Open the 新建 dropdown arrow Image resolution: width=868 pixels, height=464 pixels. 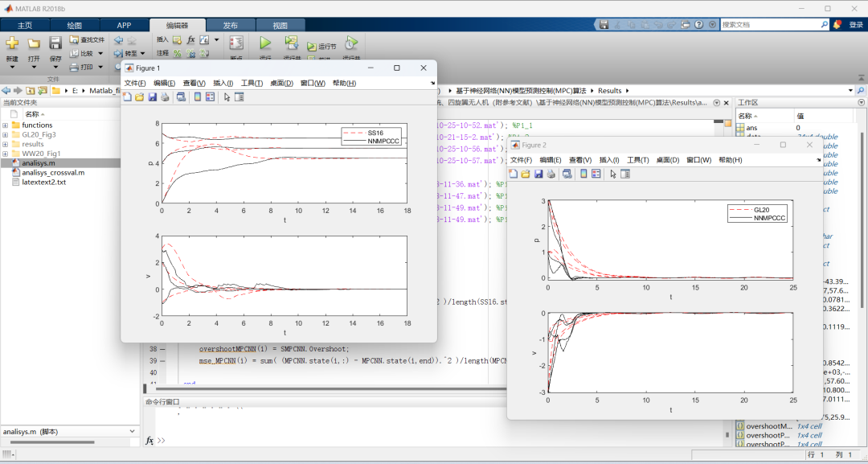(x=12, y=68)
